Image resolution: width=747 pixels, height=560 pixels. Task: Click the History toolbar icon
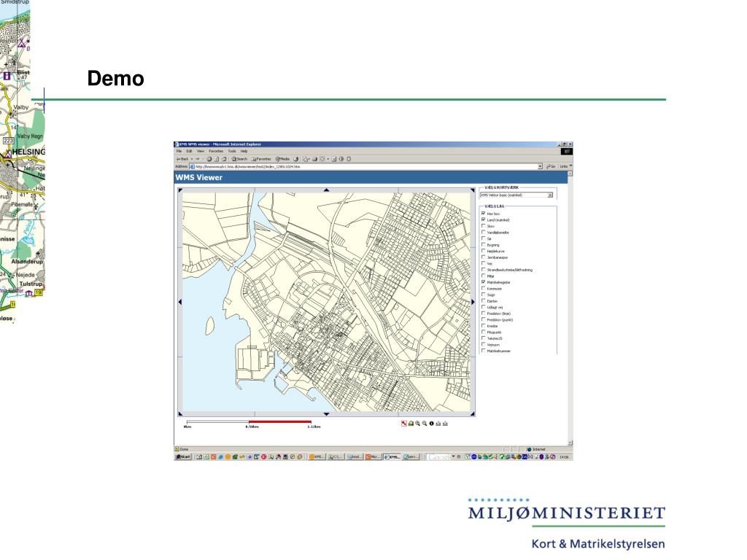click(296, 159)
